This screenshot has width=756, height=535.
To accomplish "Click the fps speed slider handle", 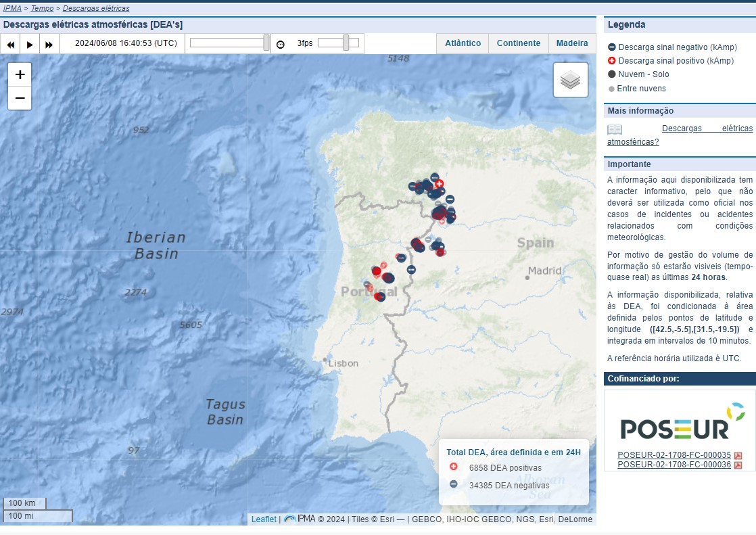I will (346, 43).
